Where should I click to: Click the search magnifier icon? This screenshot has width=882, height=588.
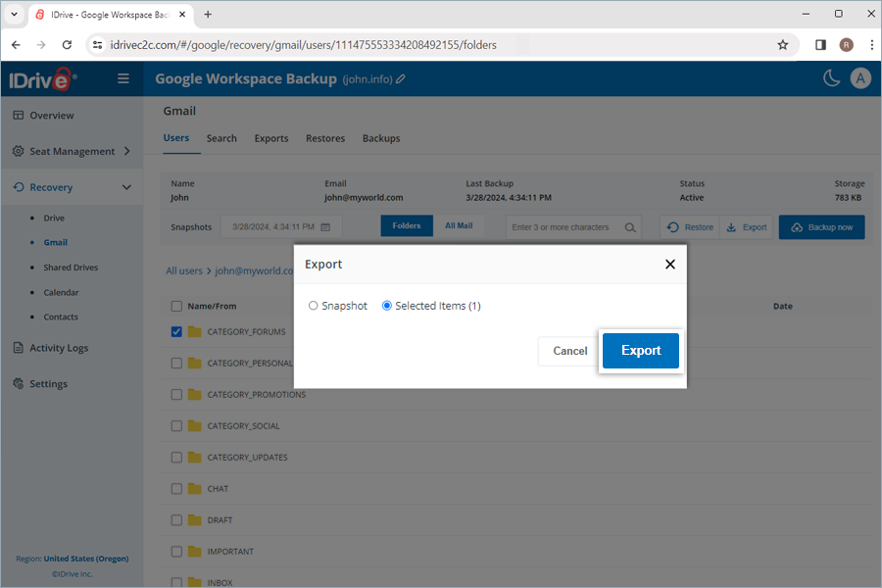(x=630, y=227)
